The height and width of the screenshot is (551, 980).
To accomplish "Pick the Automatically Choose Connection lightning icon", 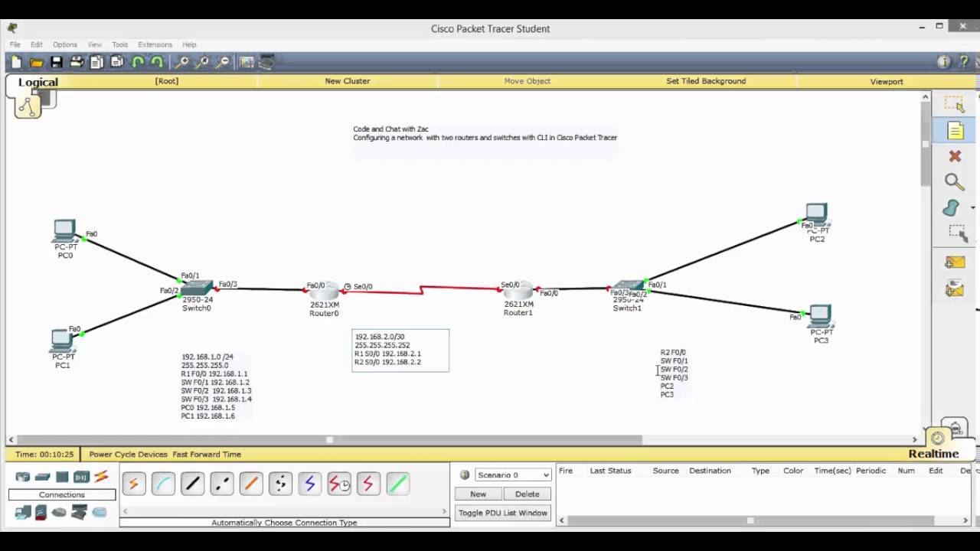I will click(133, 484).
